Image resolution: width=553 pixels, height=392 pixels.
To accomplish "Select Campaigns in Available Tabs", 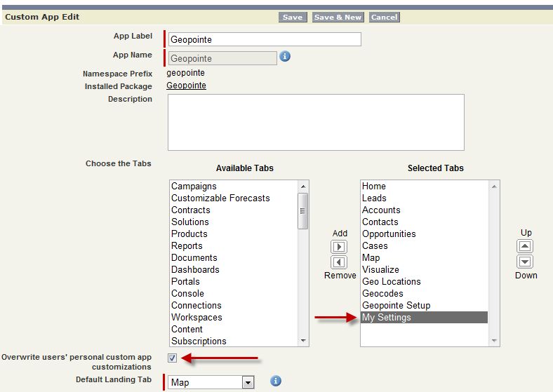I will coord(234,186).
